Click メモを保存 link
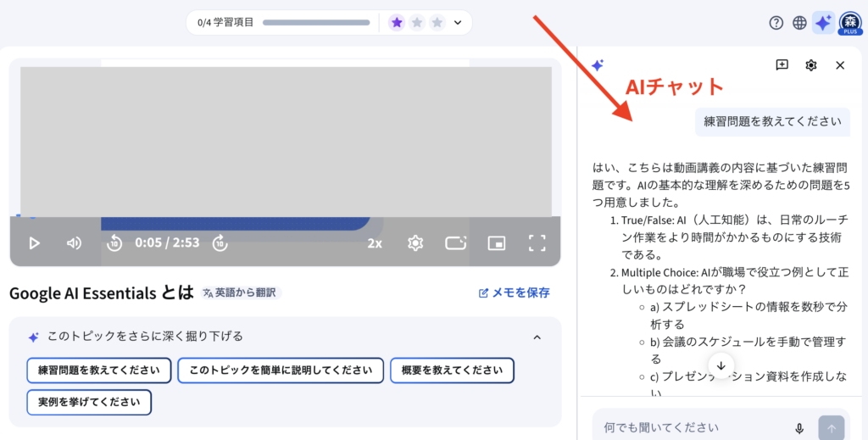 click(515, 292)
